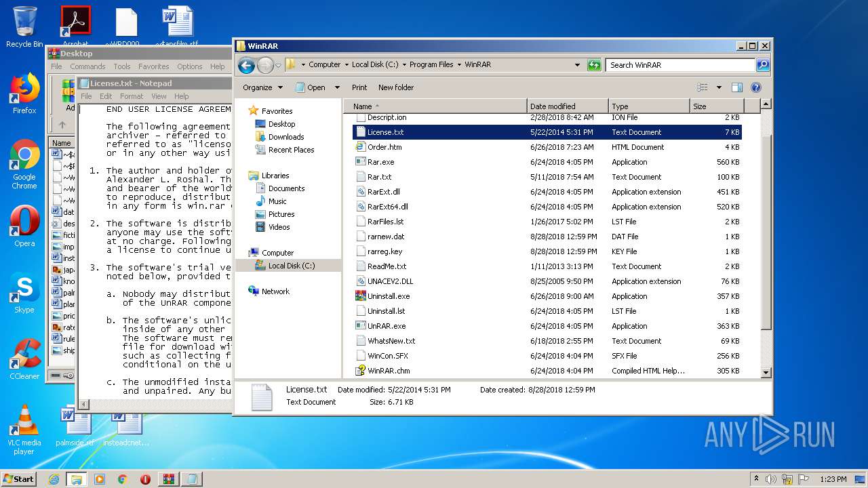This screenshot has height=488, width=868.
Task: Click Internet Explorer icon in the taskbar
Action: [54, 479]
